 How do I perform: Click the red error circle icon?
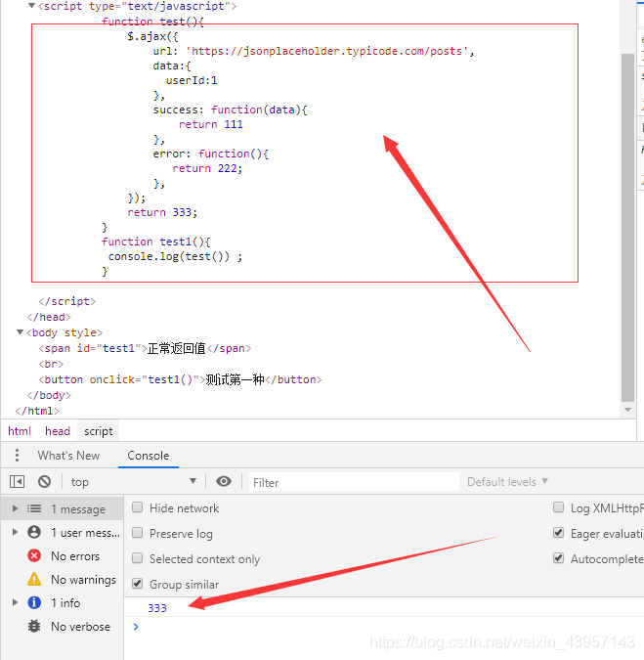pyautogui.click(x=34, y=555)
